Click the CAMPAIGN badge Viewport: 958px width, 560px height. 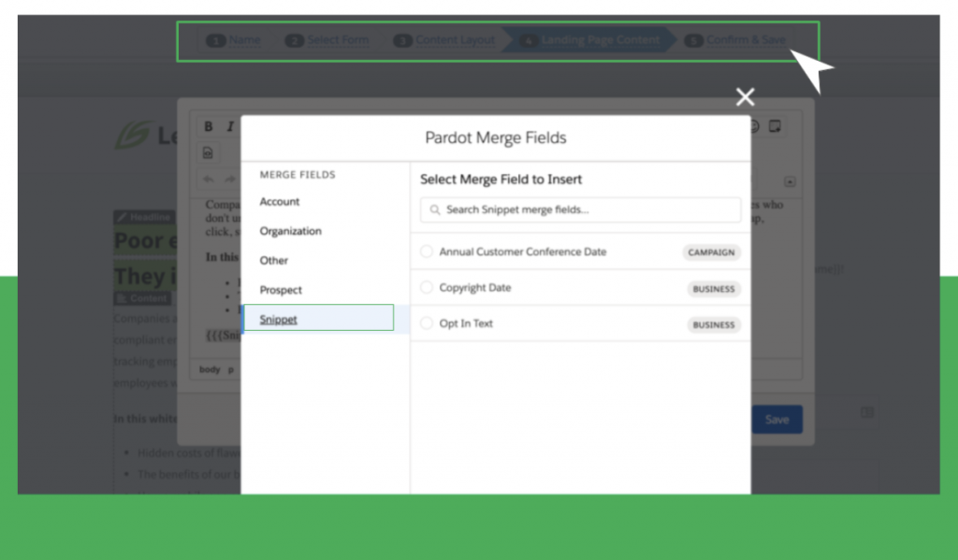coord(711,252)
